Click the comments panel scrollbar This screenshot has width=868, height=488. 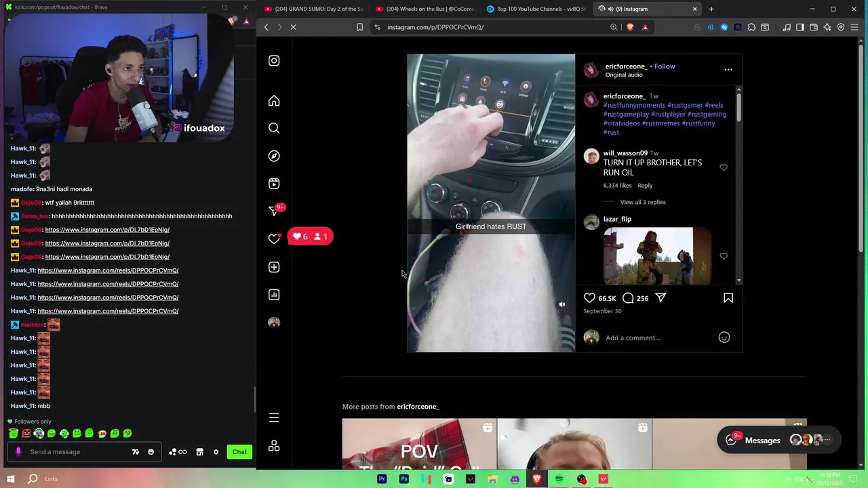coord(738,106)
